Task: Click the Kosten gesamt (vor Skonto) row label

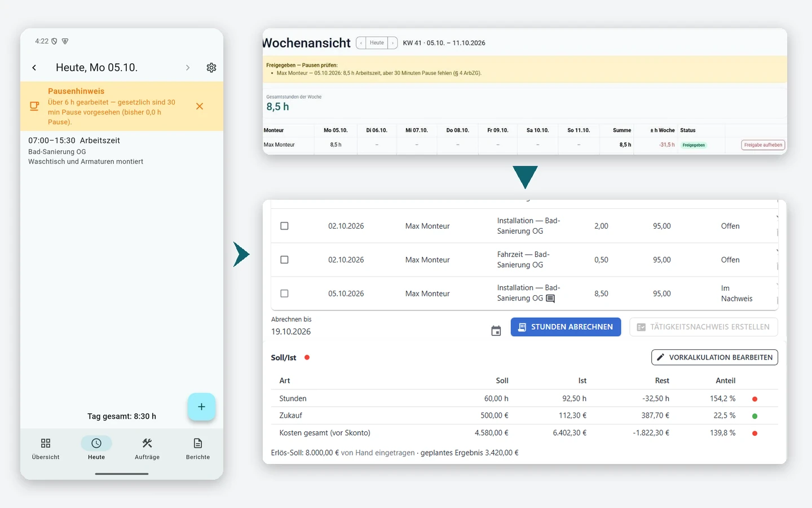Action: pos(325,433)
